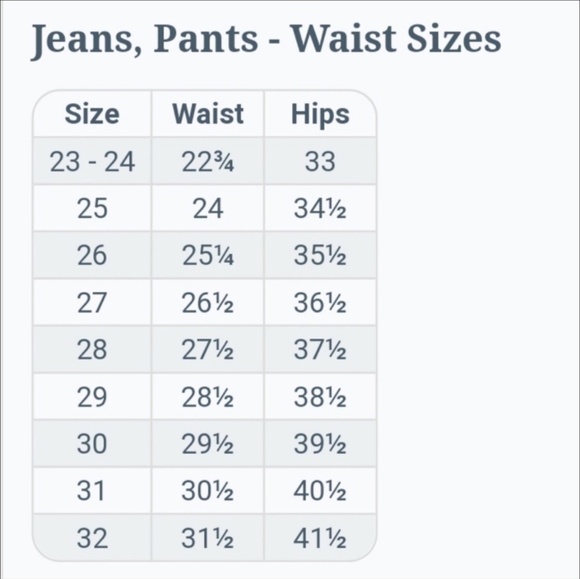Select size 27 row label
The image size is (580, 579).
click(x=92, y=303)
